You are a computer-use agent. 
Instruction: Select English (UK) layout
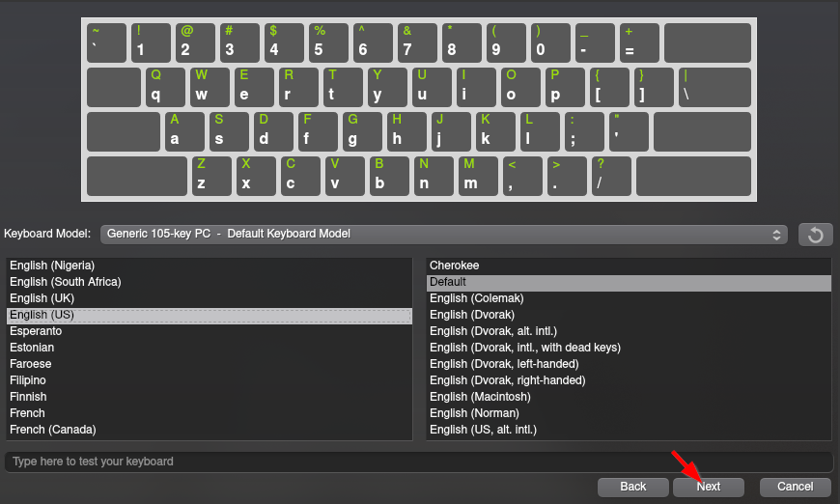pos(209,298)
